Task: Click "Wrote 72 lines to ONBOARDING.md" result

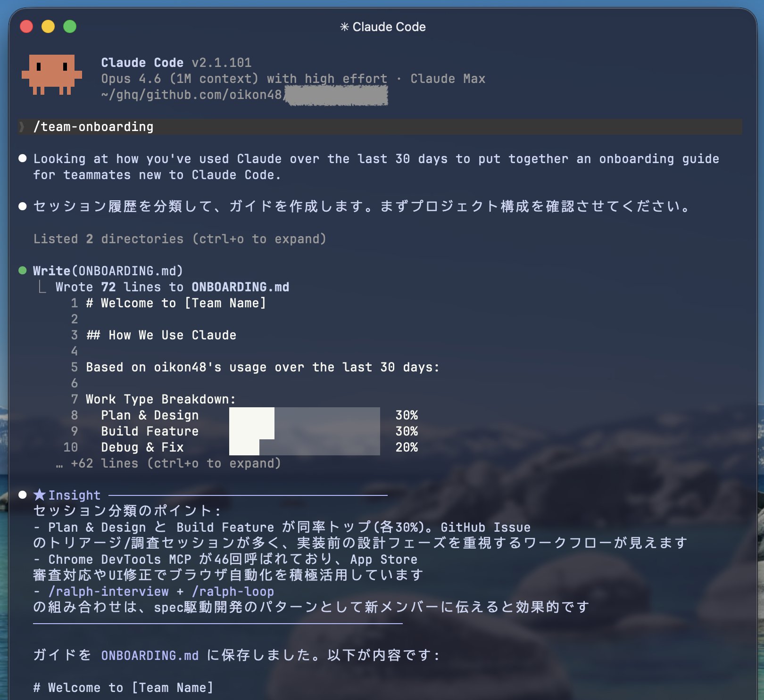Action: [173, 287]
